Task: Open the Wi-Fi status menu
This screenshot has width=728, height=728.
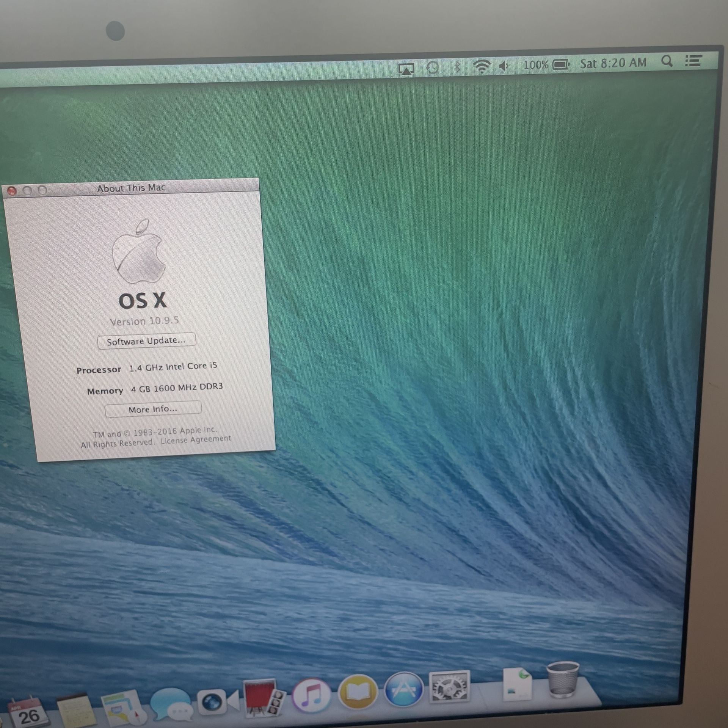Action: pos(482,66)
